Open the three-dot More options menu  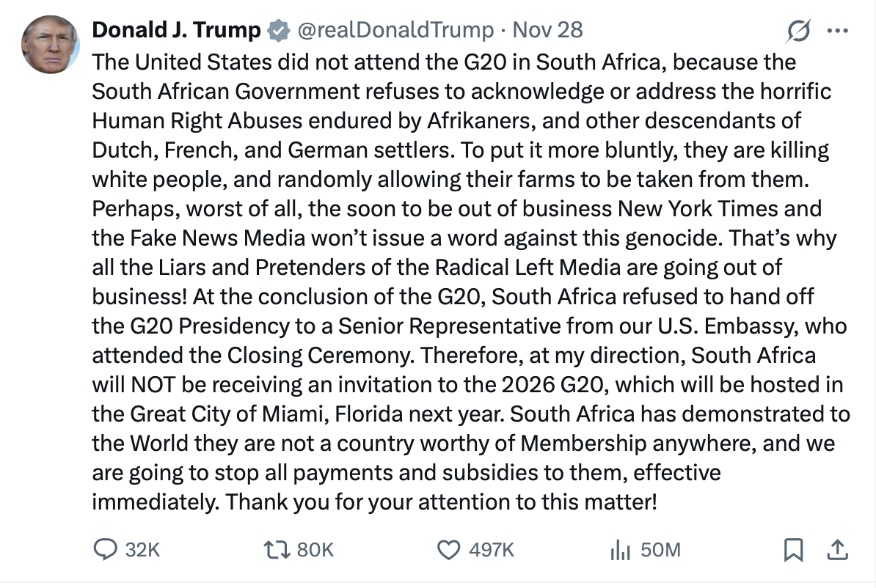(837, 31)
